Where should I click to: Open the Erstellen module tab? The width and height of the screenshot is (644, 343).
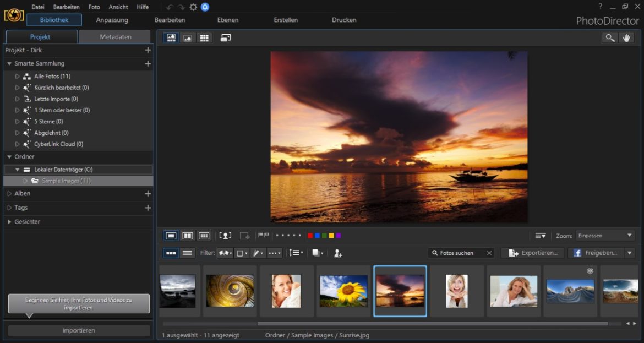(x=286, y=20)
